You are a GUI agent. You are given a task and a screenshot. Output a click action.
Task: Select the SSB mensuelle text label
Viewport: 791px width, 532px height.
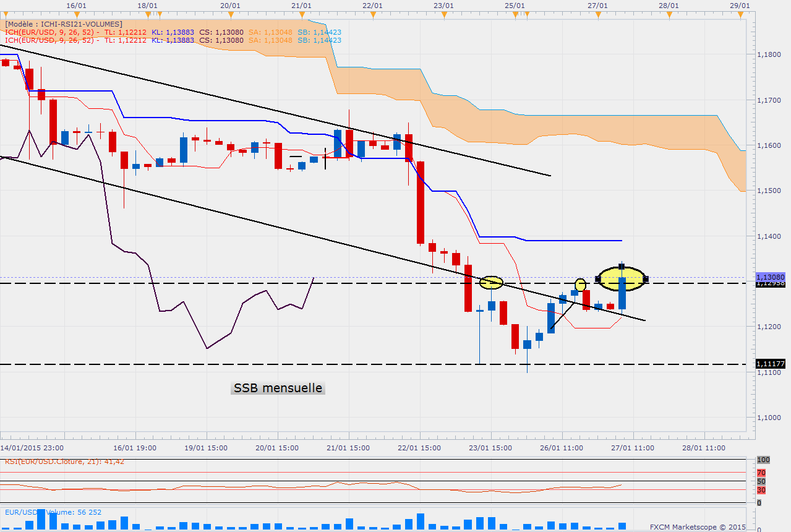[277, 388]
